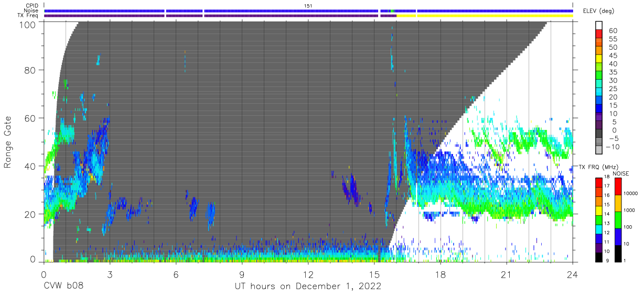Select the black swatch in TX FRQ colorbar
This screenshot has width=644, height=297.
point(598,257)
